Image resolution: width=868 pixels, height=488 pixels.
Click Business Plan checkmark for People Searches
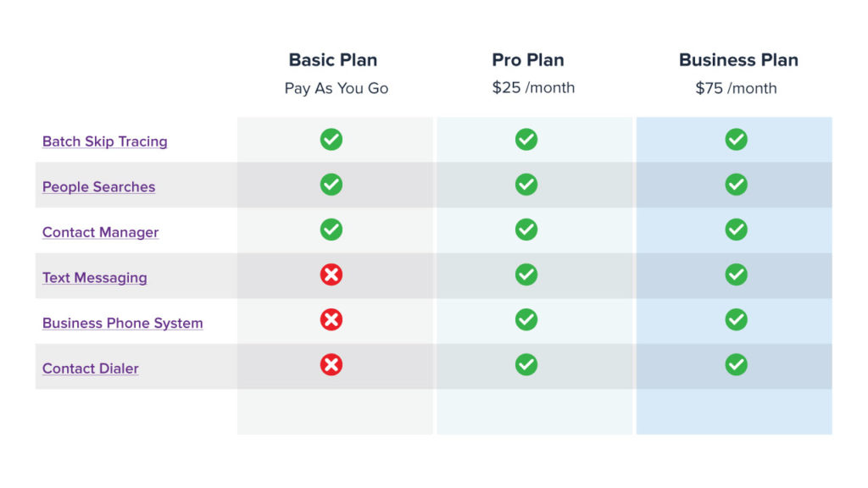click(737, 185)
